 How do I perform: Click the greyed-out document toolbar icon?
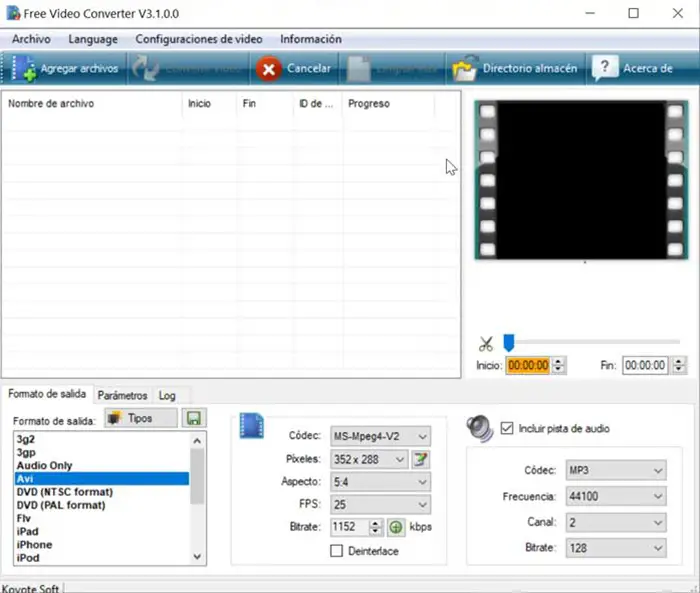pyautogui.click(x=359, y=69)
